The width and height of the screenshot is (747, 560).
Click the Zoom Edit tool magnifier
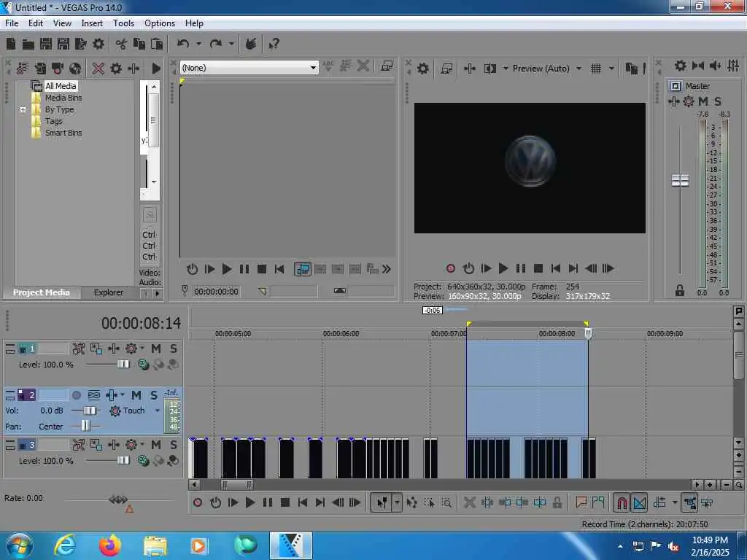coord(446,503)
